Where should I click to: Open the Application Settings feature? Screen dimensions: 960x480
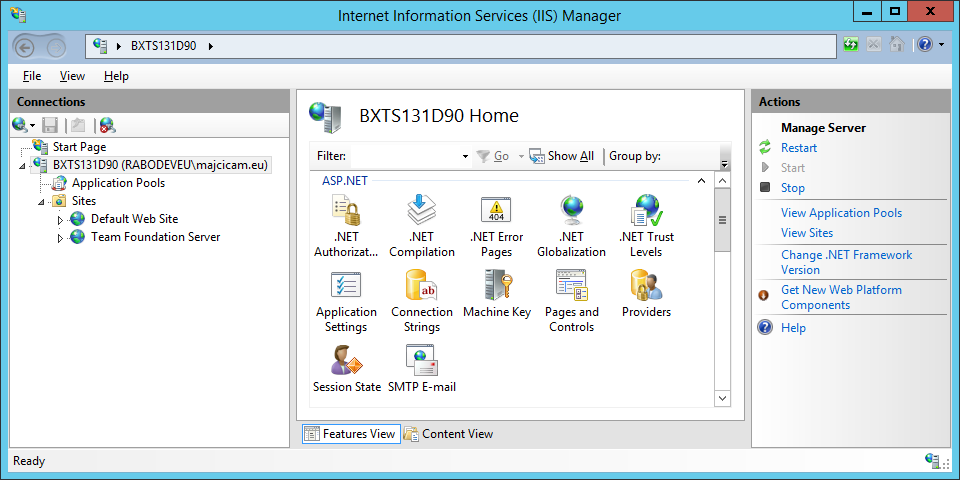(x=346, y=301)
